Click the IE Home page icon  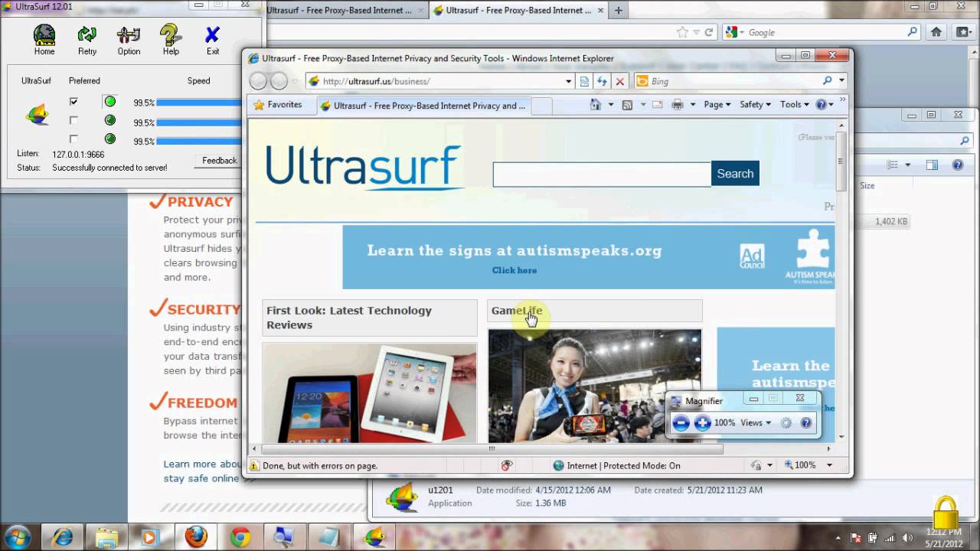595,105
